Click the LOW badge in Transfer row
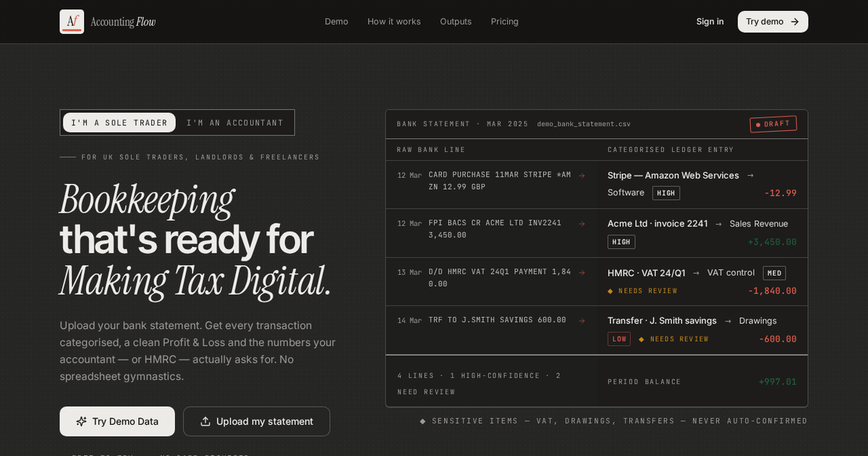This screenshot has width=868, height=456. [x=619, y=339]
